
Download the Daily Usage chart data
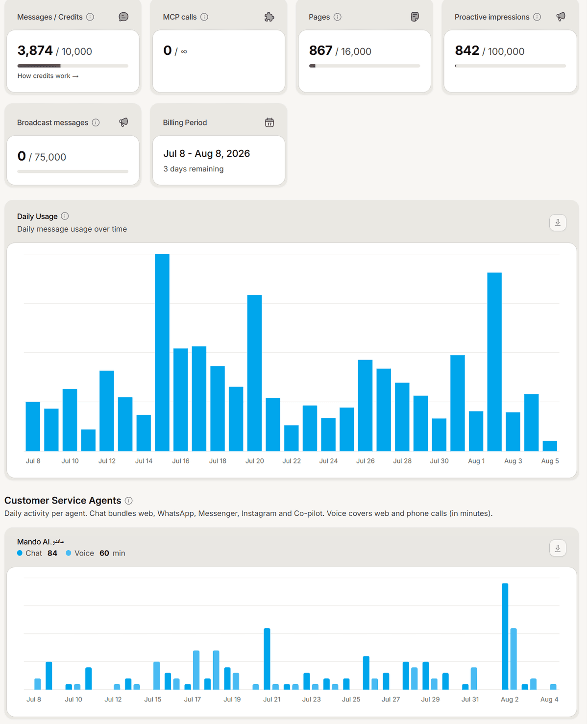pos(558,223)
